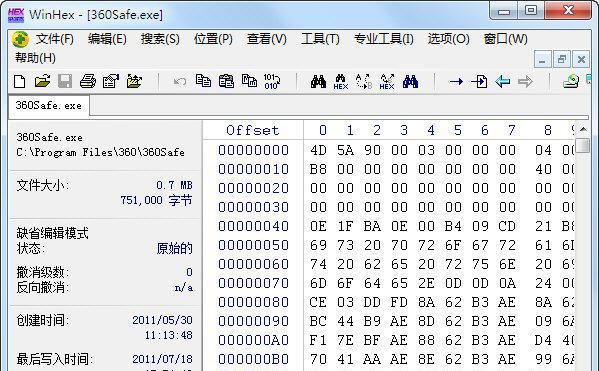The height and width of the screenshot is (371, 599).
Task: Click the edit folder icon after properties
Action: pyautogui.click(x=134, y=81)
